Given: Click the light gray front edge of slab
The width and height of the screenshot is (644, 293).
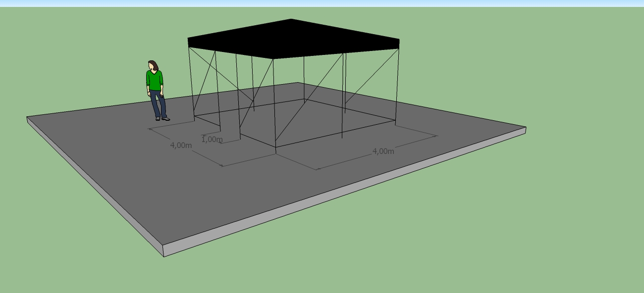Looking at the screenshot, I should (x=345, y=193).
